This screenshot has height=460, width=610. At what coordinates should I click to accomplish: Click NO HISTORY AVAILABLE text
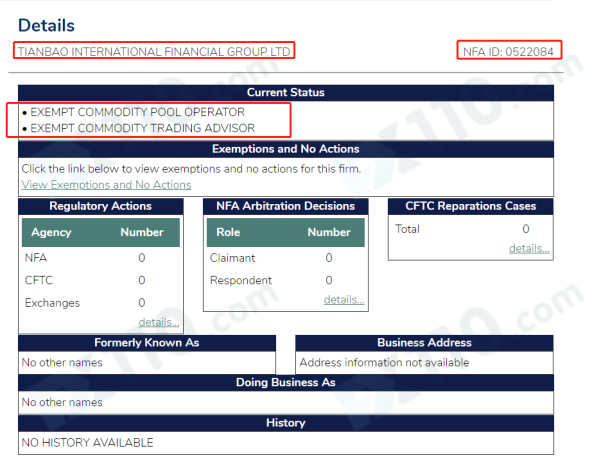[88, 443]
